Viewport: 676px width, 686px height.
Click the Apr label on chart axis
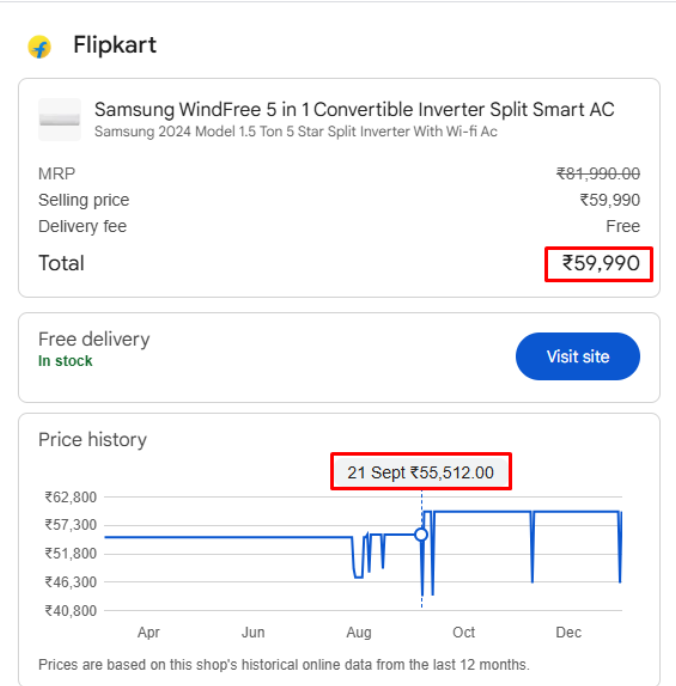coord(148,633)
